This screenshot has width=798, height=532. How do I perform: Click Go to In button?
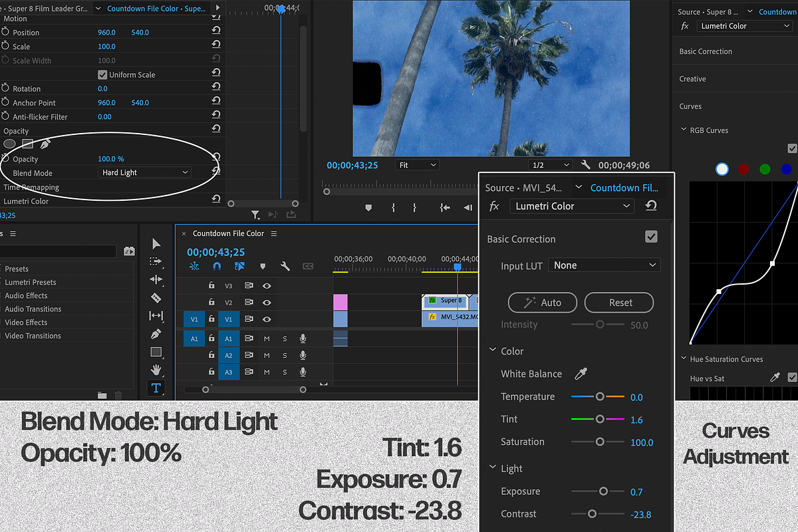445,207
